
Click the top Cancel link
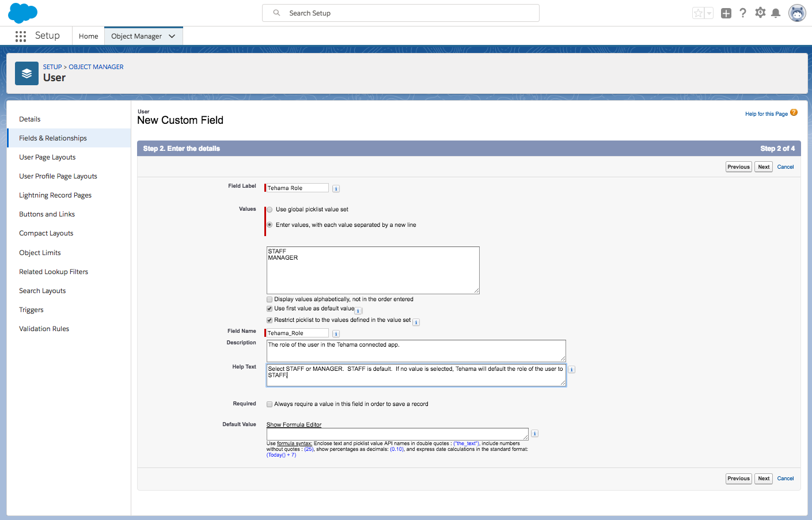786,167
